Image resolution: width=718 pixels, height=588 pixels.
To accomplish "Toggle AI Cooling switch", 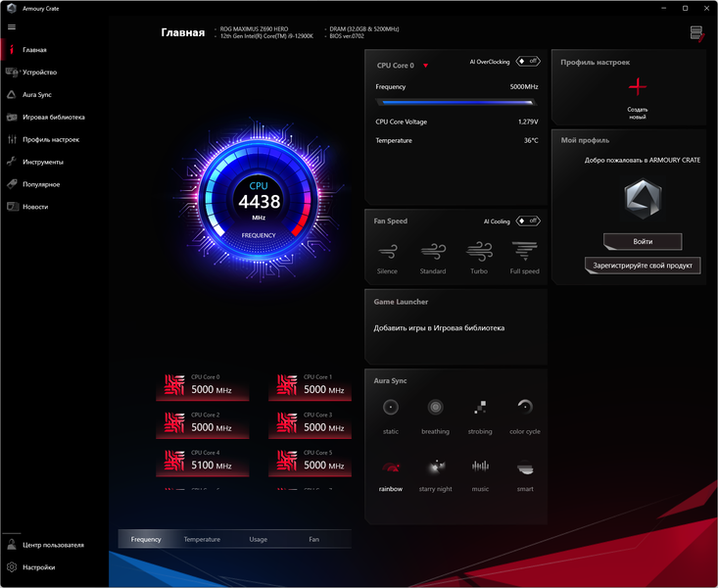I will pyautogui.click(x=528, y=220).
